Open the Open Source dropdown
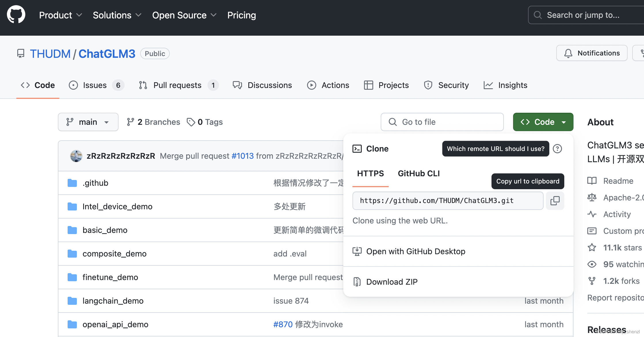This screenshot has width=644, height=337. 184,15
